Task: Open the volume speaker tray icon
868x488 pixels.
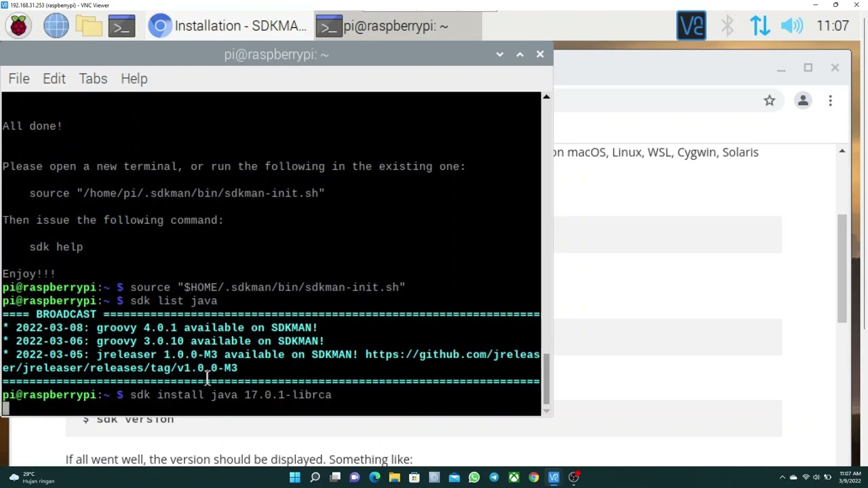Action: pos(791,26)
